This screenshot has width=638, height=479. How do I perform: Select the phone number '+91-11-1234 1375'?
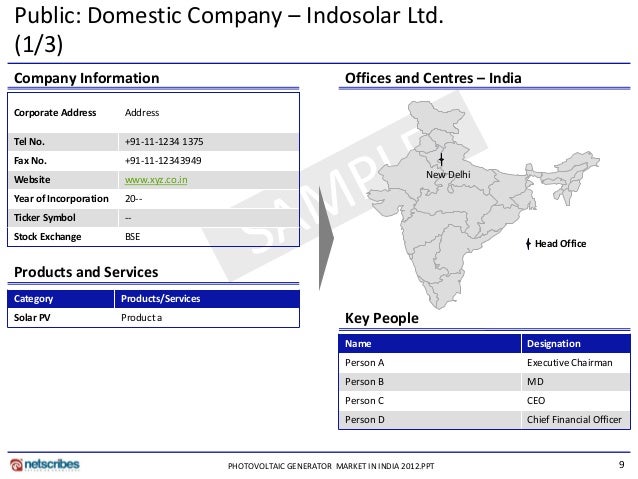click(164, 142)
